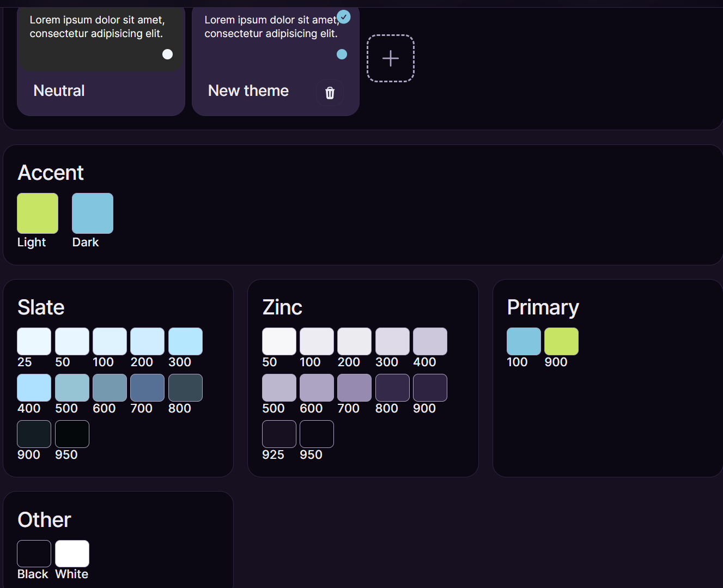Select the New theme card title

(x=248, y=90)
